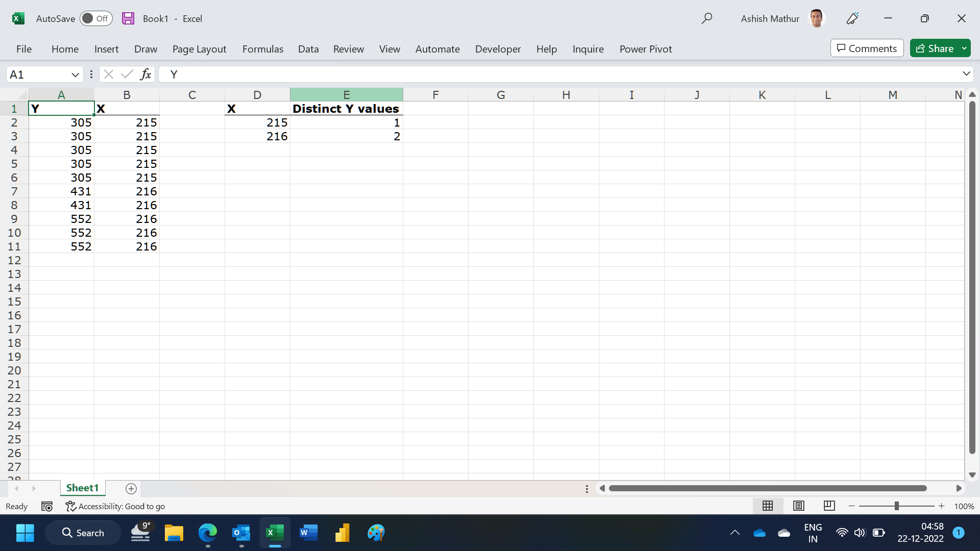Add a new sheet with plus icon
Viewport: 980px width, 551px height.
coord(131,489)
